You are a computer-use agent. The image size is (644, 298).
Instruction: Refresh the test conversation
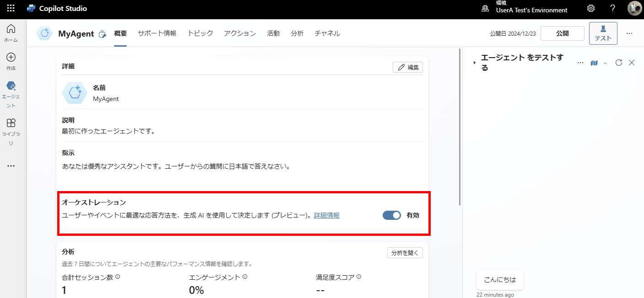point(619,63)
